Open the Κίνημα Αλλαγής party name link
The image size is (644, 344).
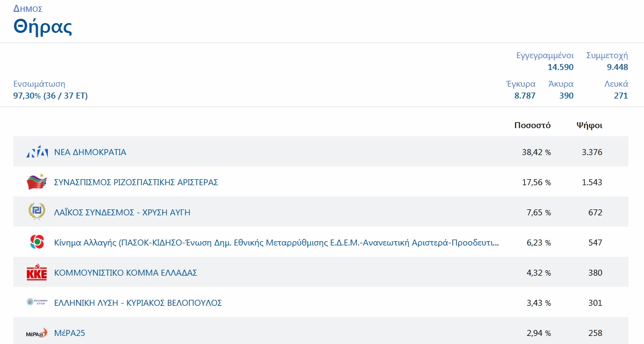[x=276, y=243]
